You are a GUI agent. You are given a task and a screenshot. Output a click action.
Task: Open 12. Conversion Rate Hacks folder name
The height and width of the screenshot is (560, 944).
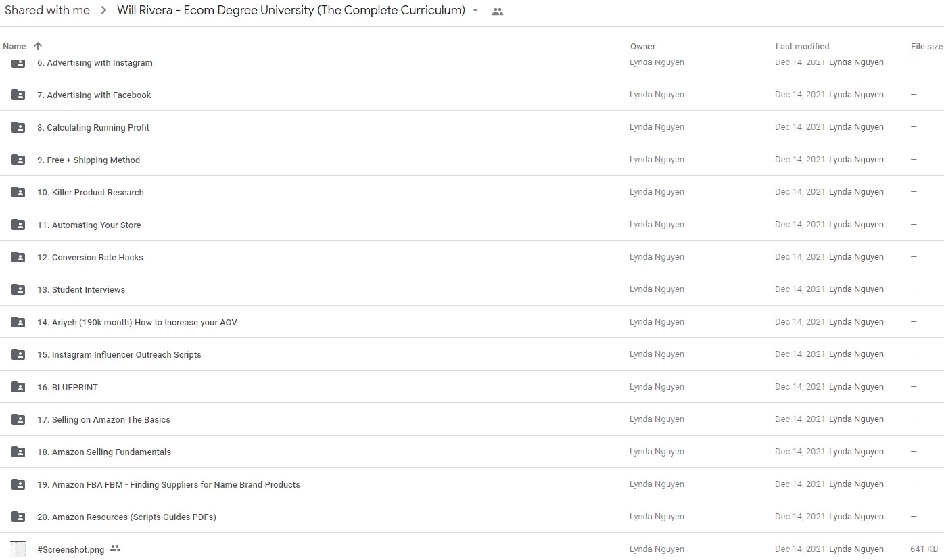click(90, 258)
